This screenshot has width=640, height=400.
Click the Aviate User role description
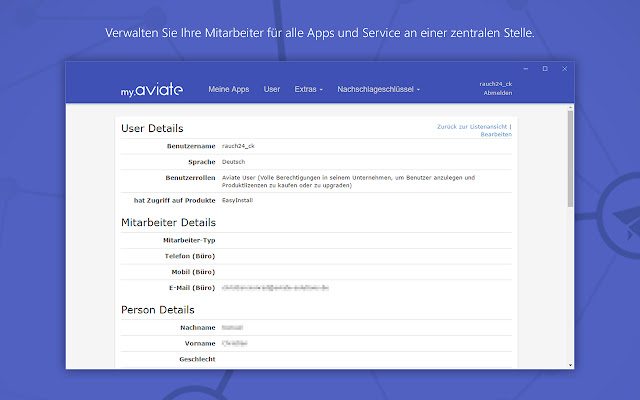[x=348, y=181]
